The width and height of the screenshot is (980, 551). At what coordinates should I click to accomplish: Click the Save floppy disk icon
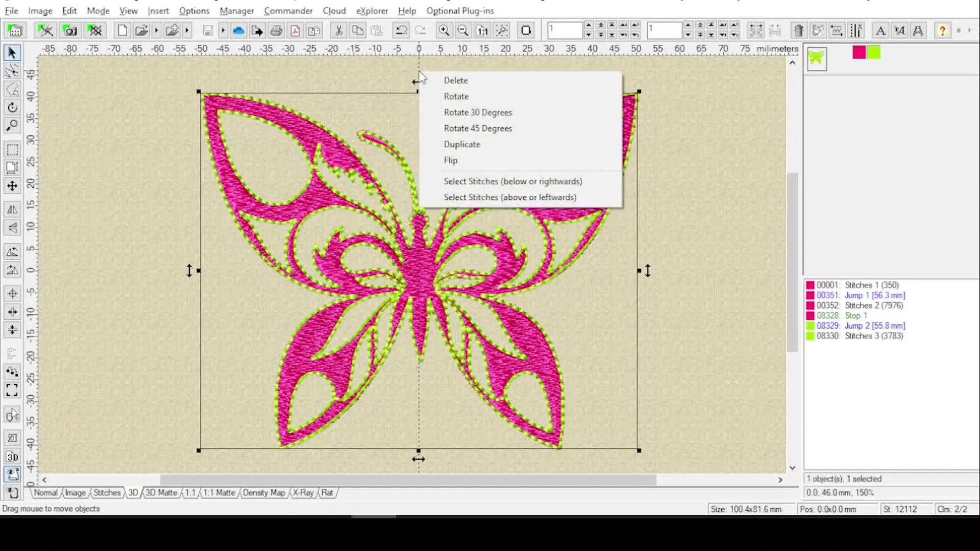[208, 31]
